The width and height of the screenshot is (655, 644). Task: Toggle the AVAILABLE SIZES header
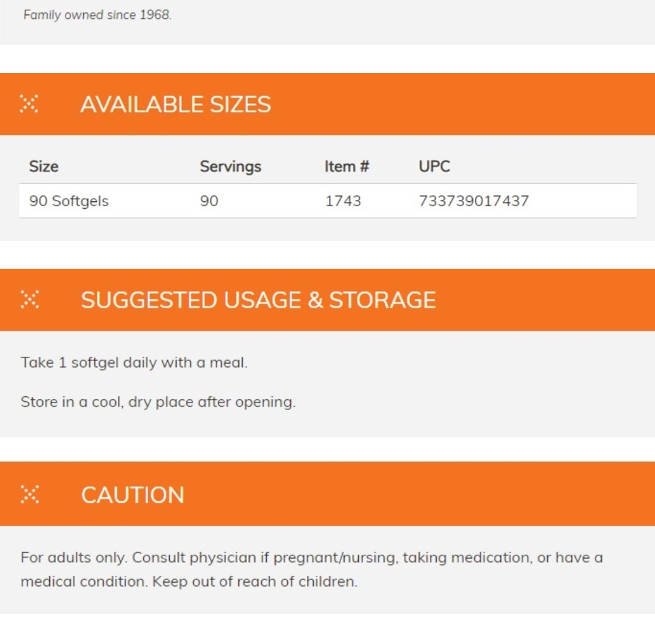point(327,104)
